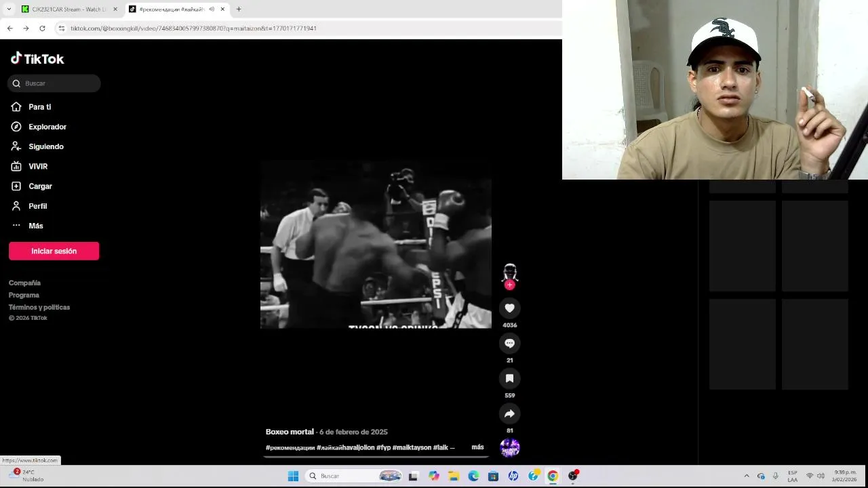
Task: Reload the page with the refresh icon
Action: [x=42, y=28]
